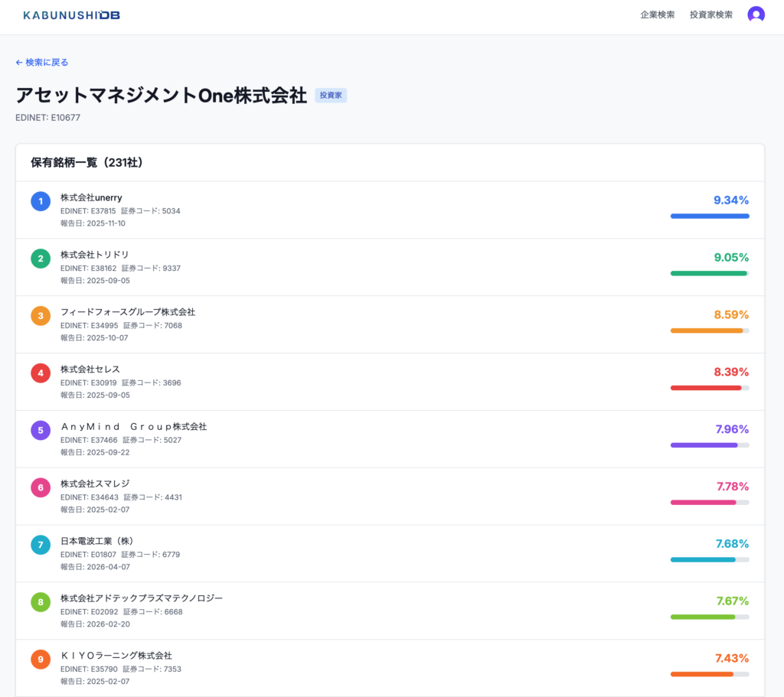Go back via 検索に戻る link

(x=42, y=63)
